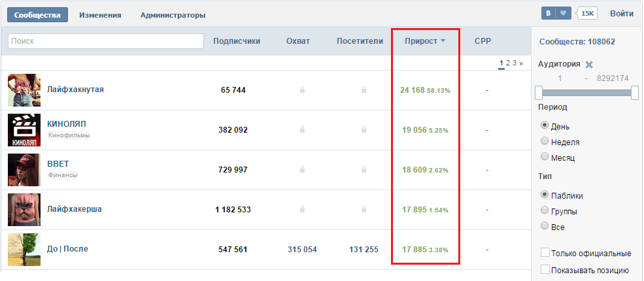Click the 15K likes counter badge
The width and height of the screenshot is (644, 281).
(x=588, y=14)
